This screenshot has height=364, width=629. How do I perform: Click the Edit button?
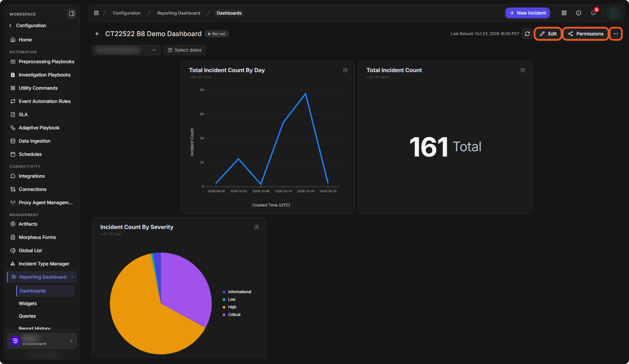point(548,34)
